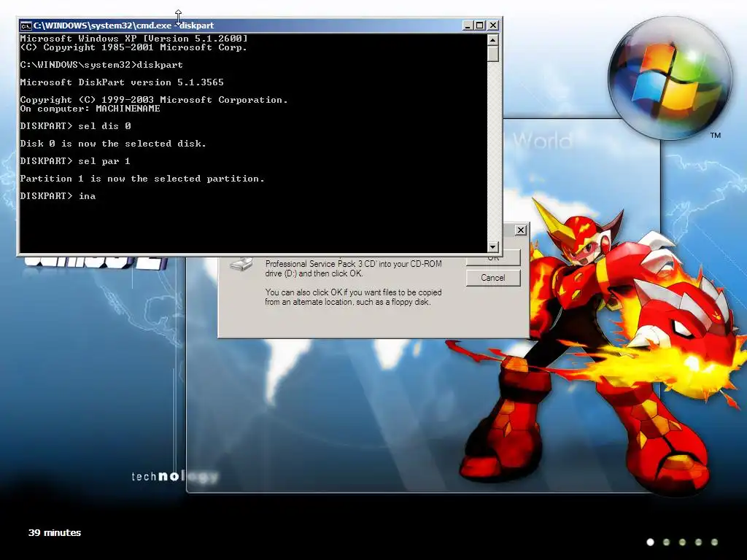This screenshot has height=560, width=747.
Task: Click 'Disk 0 is now the selected disk.' text
Action: point(113,144)
